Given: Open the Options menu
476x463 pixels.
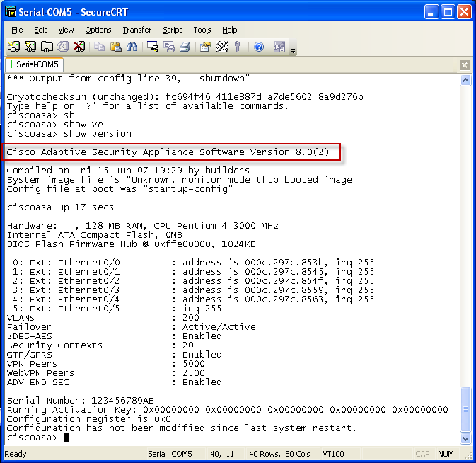Looking at the screenshot, I should (98, 30).
